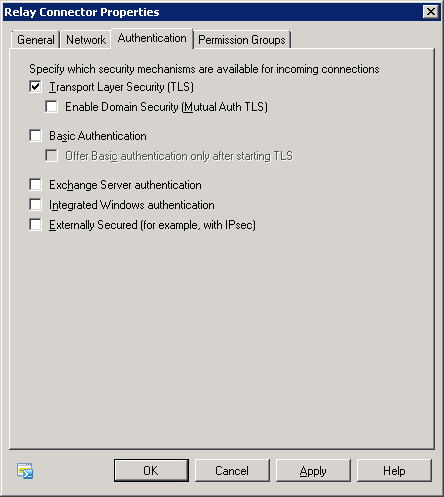The height and width of the screenshot is (497, 444).
Task: Enable Integrated Windows authentication checkbox
Action: (35, 204)
